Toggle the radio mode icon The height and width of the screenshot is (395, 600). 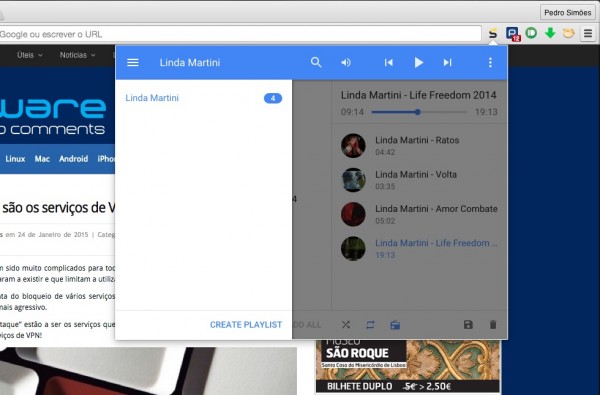click(x=395, y=325)
